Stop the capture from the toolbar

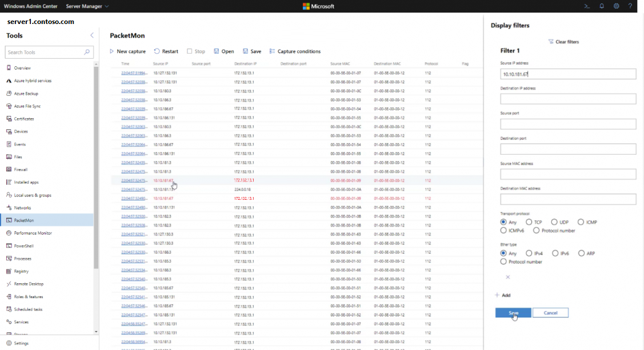pyautogui.click(x=196, y=51)
